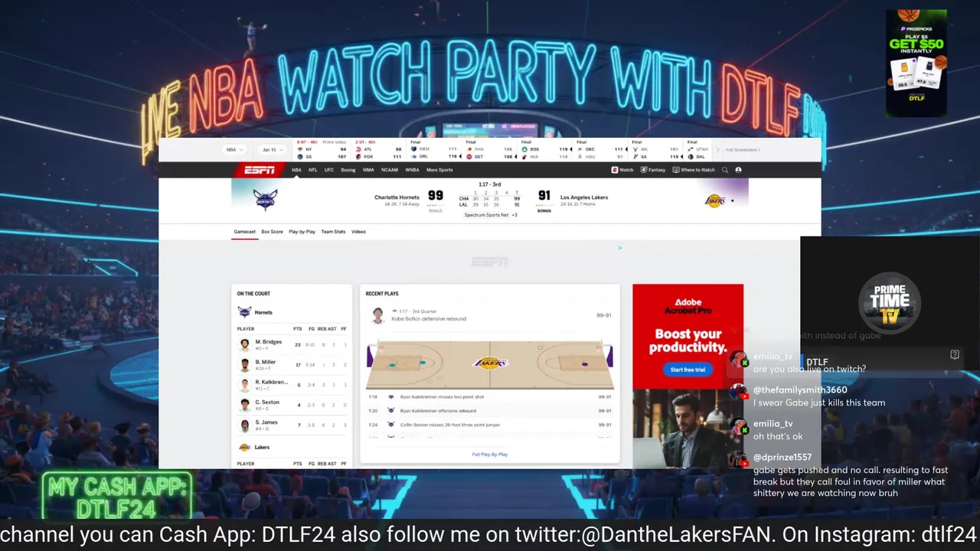Open the ATL vs POR game in scoreboard strip

tap(378, 149)
